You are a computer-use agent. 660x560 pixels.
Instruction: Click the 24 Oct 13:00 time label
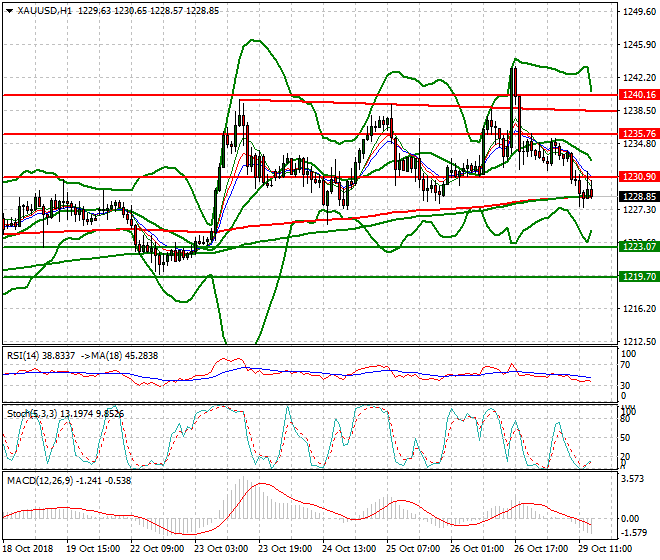click(x=349, y=549)
